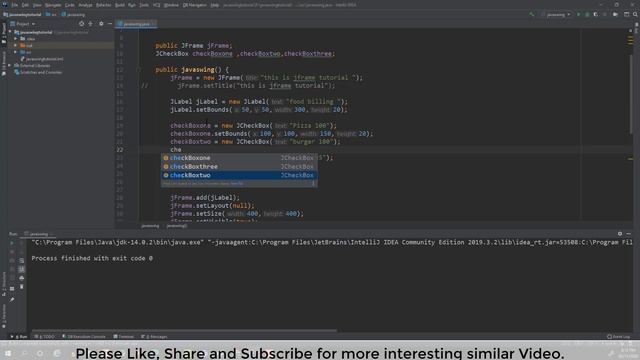Click Run with Coverage icon
640x360 pixels.
click(596, 14)
